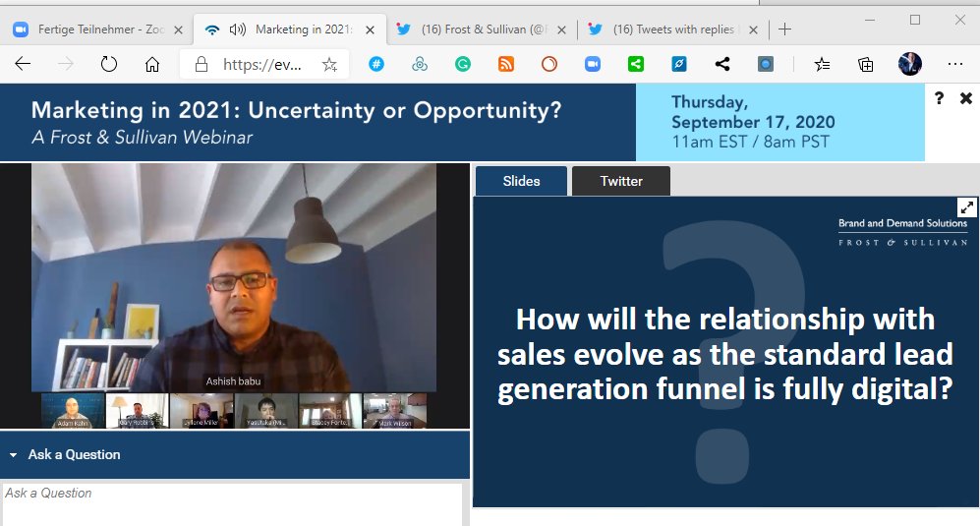Select Stacey's video thumbnail

330,411
